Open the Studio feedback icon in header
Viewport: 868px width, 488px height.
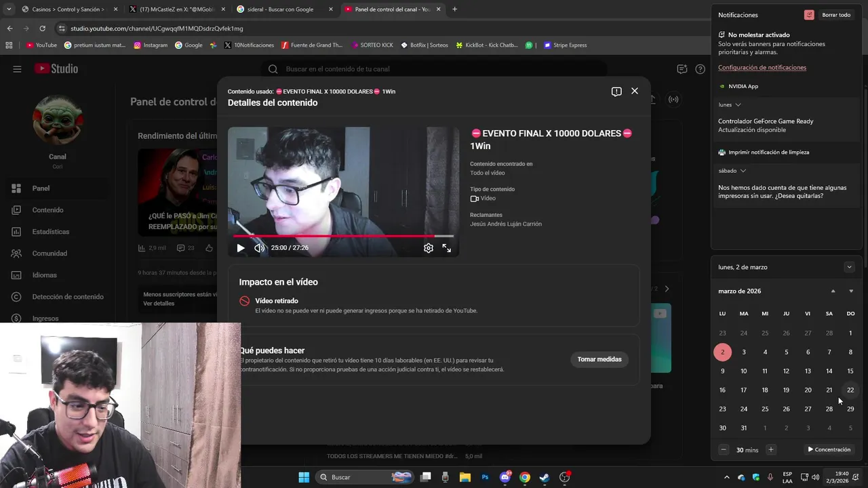coord(682,69)
